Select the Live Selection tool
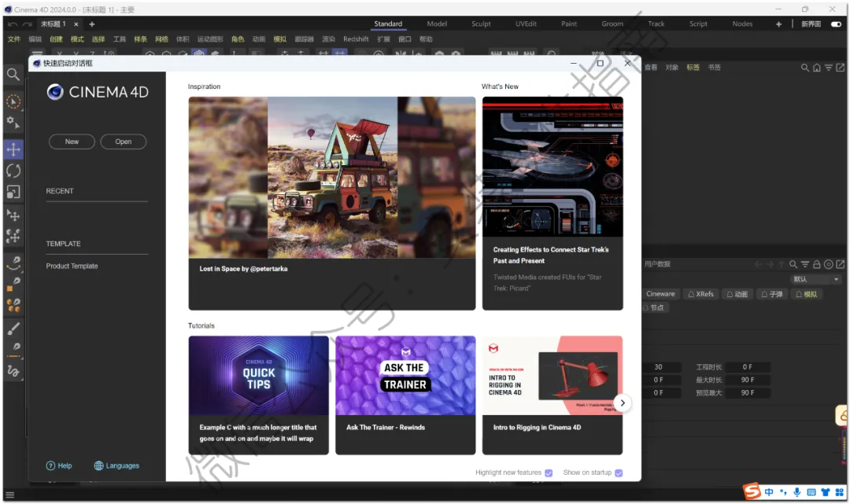 click(x=13, y=101)
